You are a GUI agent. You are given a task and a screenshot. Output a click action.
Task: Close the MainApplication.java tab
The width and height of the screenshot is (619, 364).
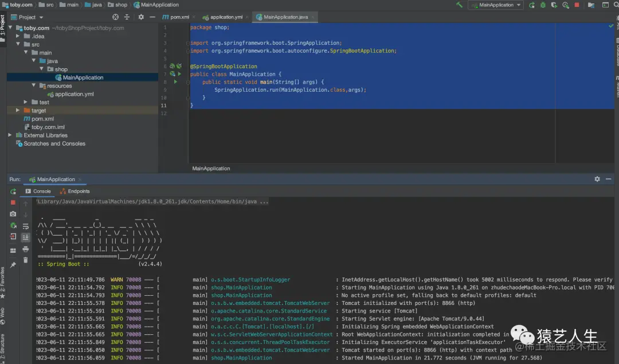point(313,17)
